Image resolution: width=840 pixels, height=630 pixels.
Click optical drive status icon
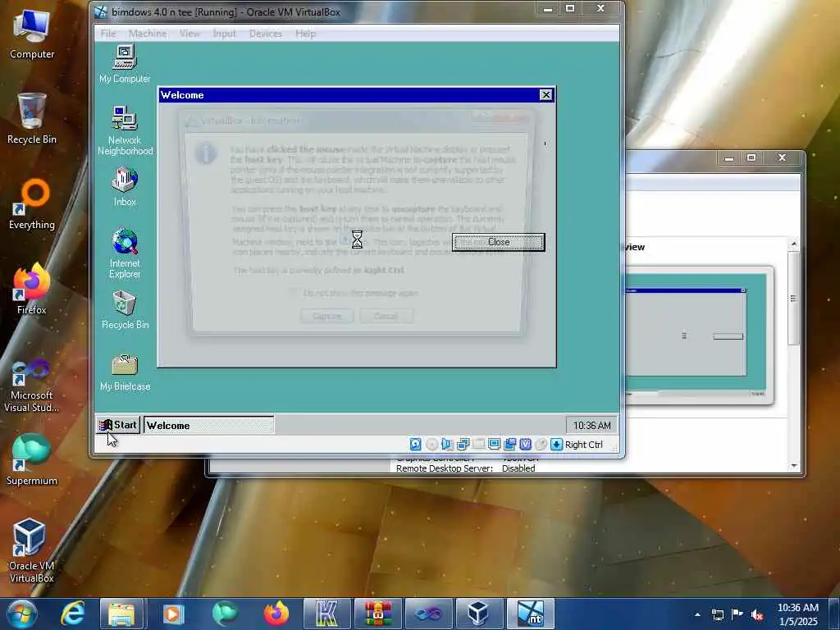[431, 444]
